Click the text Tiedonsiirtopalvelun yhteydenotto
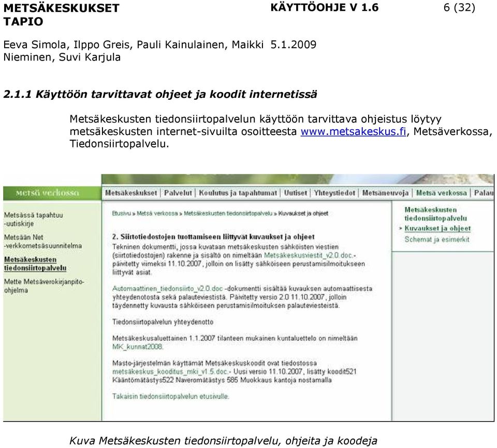Screen dimensions: 497x448 [x=163, y=322]
